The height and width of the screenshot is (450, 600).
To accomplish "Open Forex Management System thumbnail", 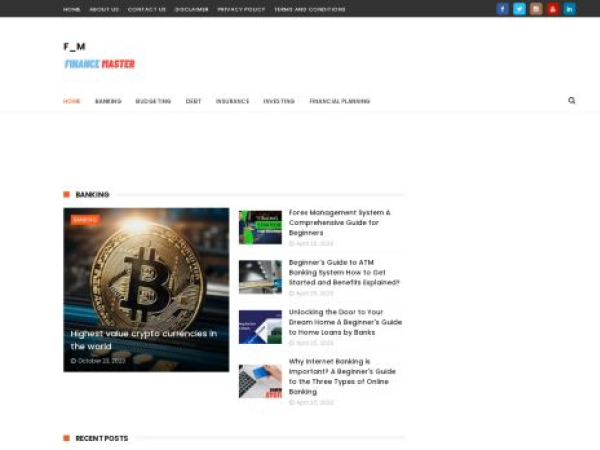I will (260, 227).
